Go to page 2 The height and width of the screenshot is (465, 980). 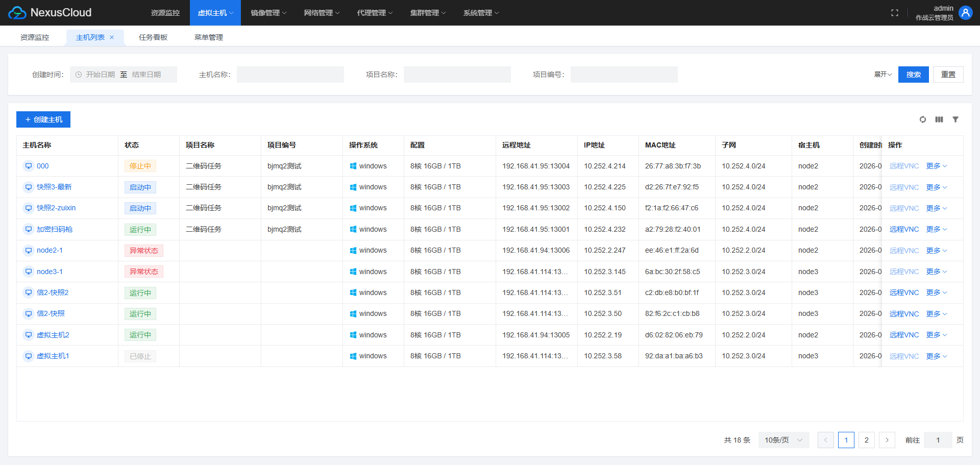[866, 440]
